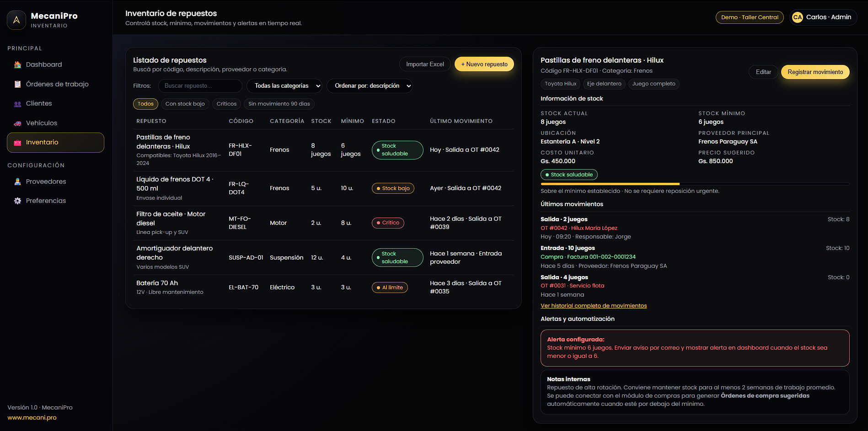
Task: Open the 'Todas las categorías' dropdown
Action: tap(284, 86)
